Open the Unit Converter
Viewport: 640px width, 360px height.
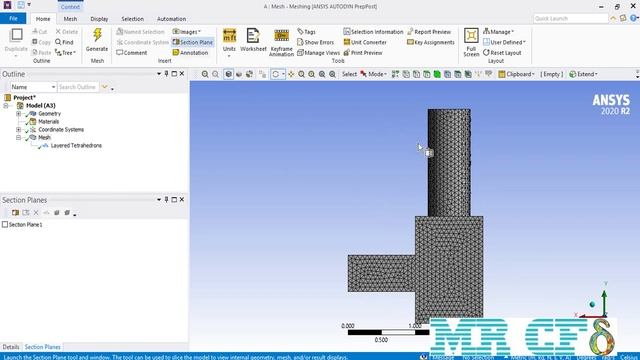tap(365, 42)
